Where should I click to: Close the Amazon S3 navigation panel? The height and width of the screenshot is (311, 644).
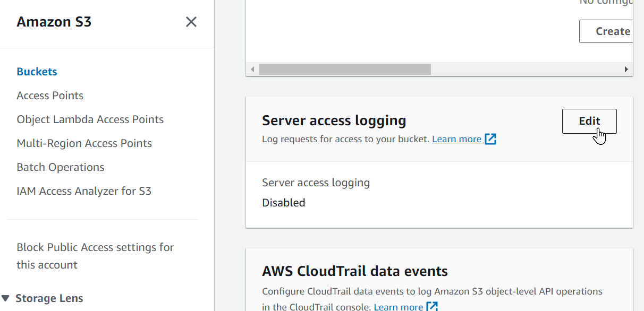tap(191, 22)
